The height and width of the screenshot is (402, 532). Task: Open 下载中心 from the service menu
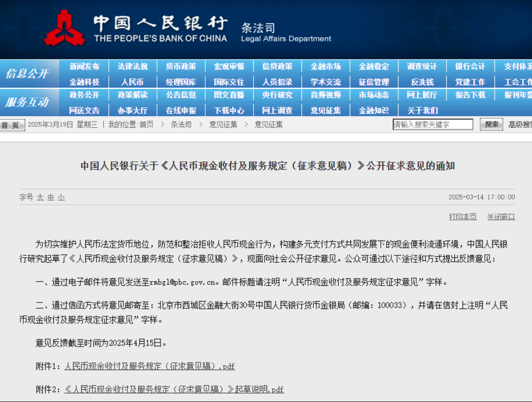tap(229, 110)
